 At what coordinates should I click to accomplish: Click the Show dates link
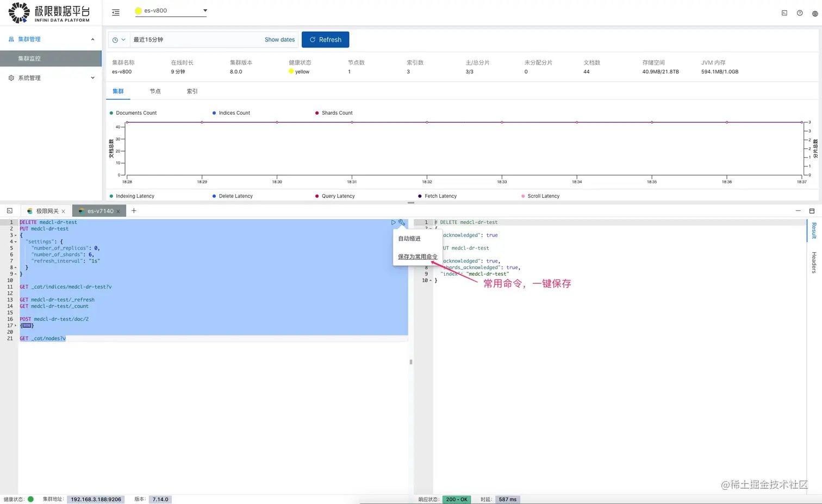coord(279,40)
